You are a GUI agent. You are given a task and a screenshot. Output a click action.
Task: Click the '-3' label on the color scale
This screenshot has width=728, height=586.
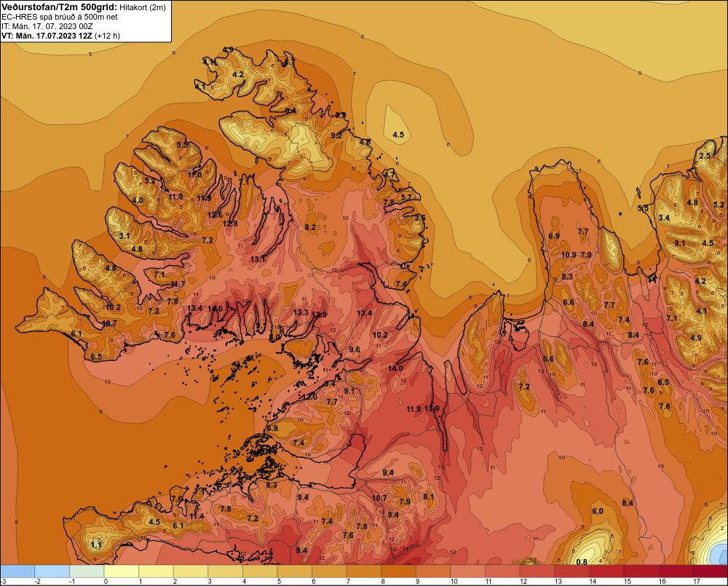pyautogui.click(x=3, y=582)
